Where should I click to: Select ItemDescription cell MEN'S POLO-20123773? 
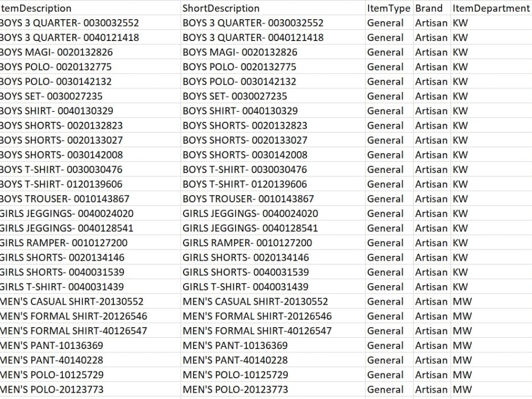click(90, 389)
